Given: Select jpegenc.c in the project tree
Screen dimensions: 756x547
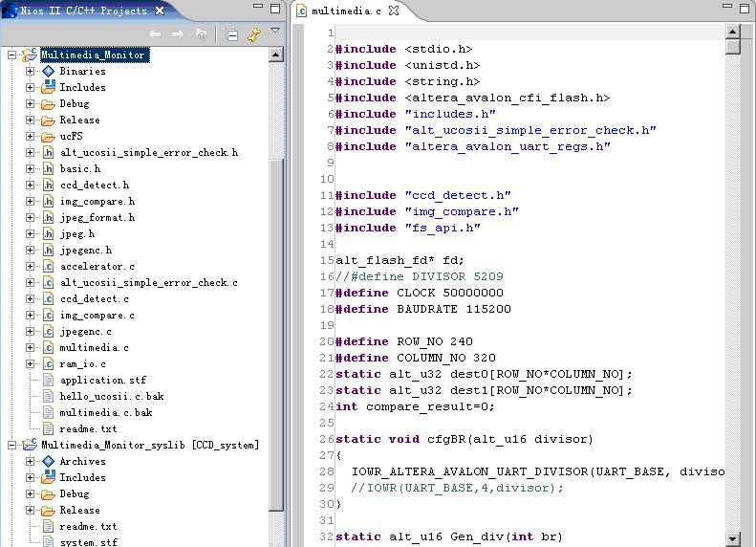Looking at the screenshot, I should pyautogui.click(x=86, y=332).
